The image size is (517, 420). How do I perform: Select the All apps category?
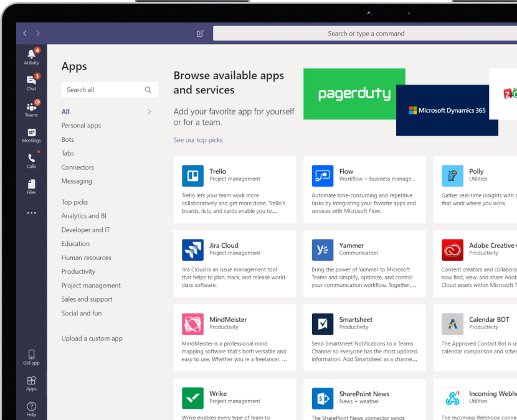(65, 111)
